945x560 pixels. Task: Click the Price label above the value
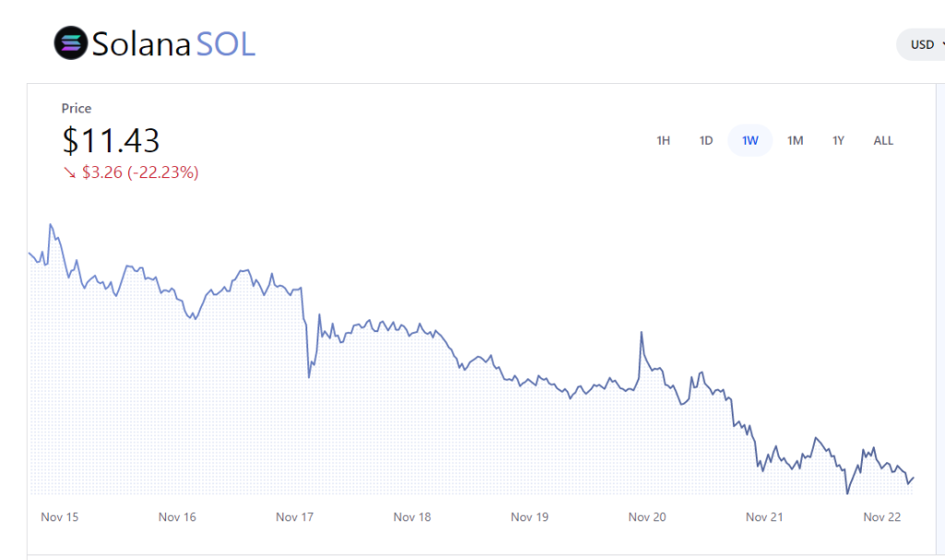(x=77, y=109)
